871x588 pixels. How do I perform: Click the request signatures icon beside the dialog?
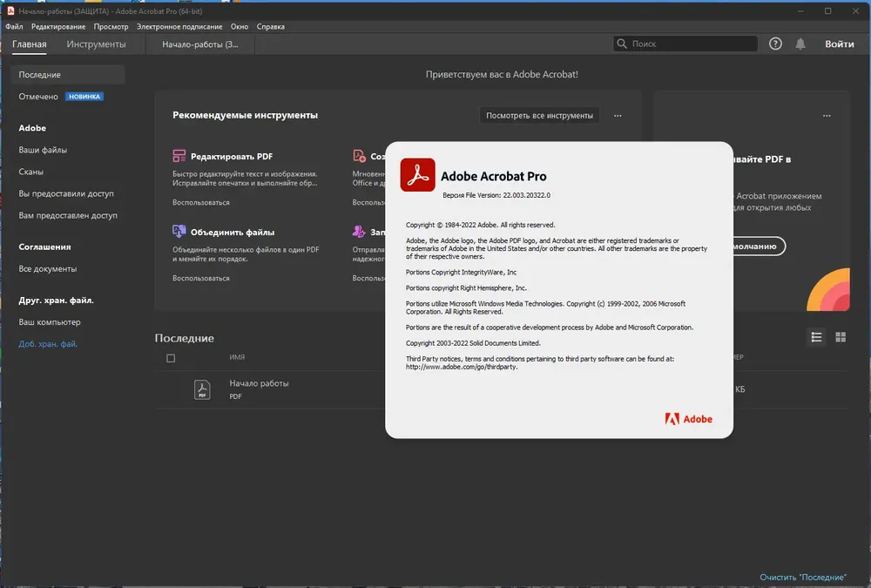(x=359, y=231)
